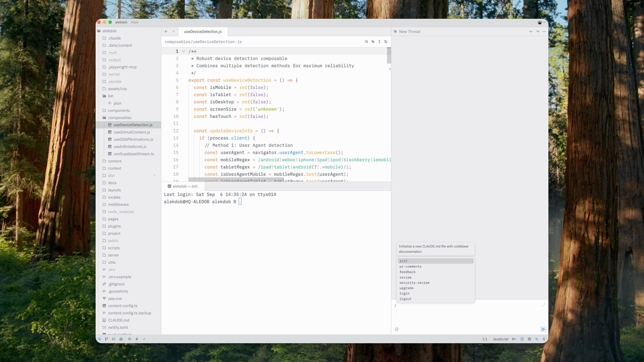The width and height of the screenshot is (644, 362).
Task: Expand the components folder
Action: point(119,110)
